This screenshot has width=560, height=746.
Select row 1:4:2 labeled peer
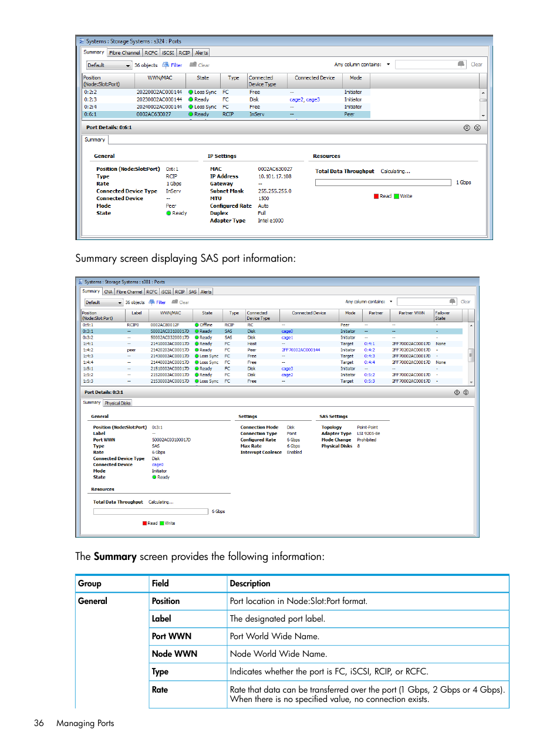272,350
